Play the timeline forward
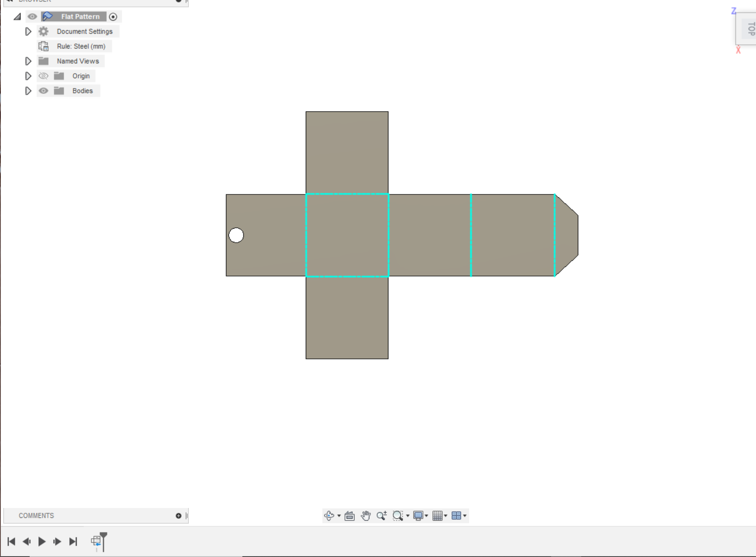 tap(42, 542)
